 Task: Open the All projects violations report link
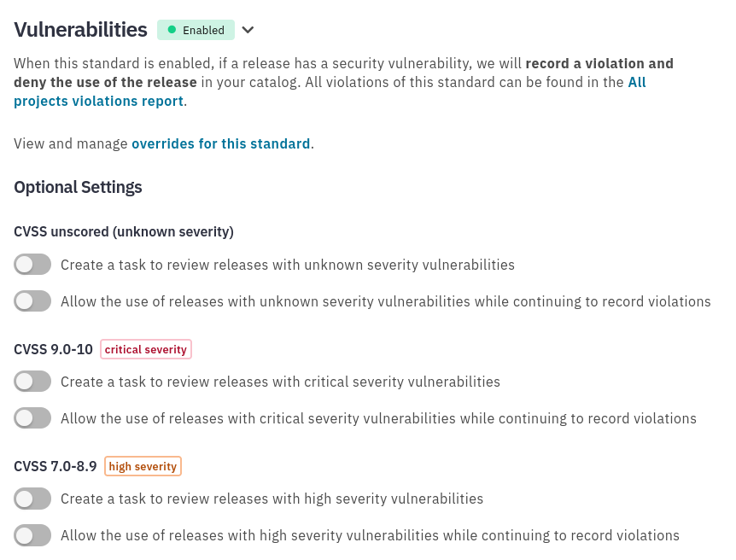click(330, 91)
